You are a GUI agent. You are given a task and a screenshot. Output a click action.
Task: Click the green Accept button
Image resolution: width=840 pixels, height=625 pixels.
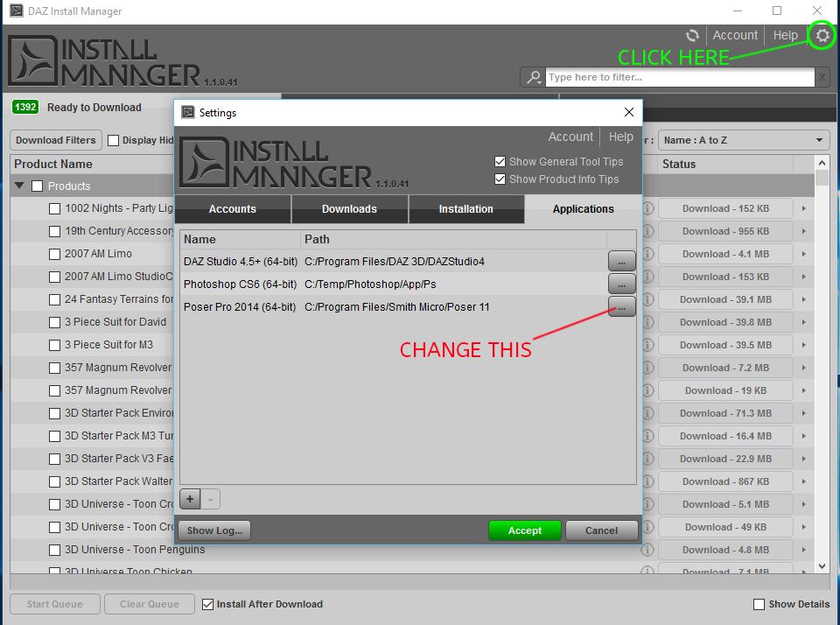pyautogui.click(x=524, y=530)
